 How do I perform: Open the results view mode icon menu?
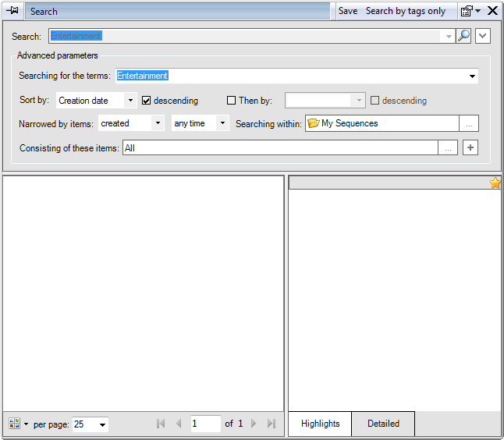click(x=18, y=424)
